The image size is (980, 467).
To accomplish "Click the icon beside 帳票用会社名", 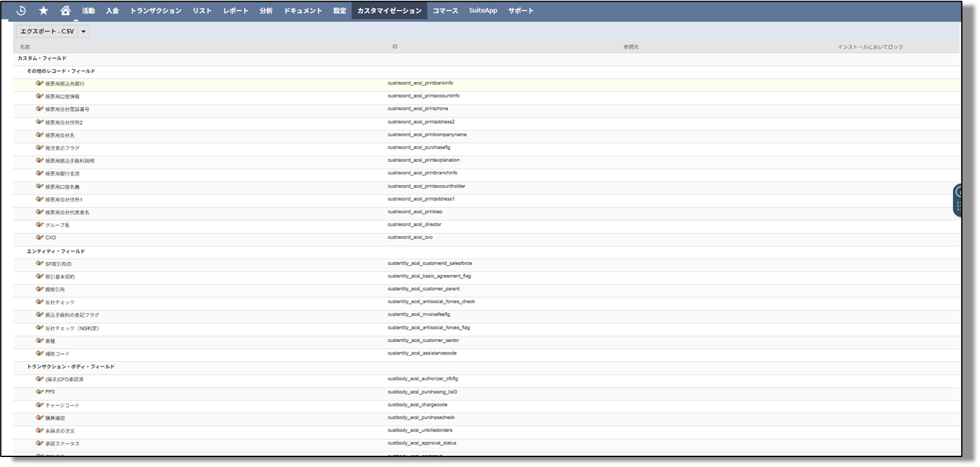I will (x=39, y=135).
